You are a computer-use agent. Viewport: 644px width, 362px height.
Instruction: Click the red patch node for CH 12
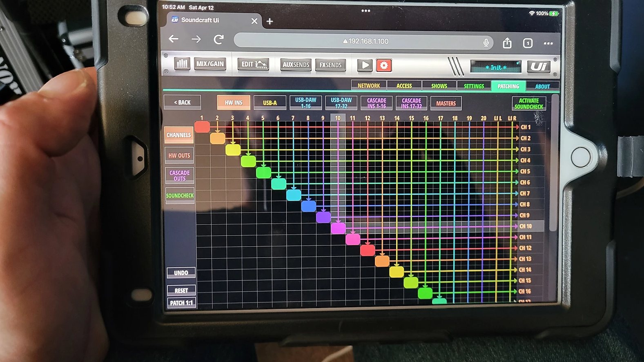pyautogui.click(x=368, y=250)
